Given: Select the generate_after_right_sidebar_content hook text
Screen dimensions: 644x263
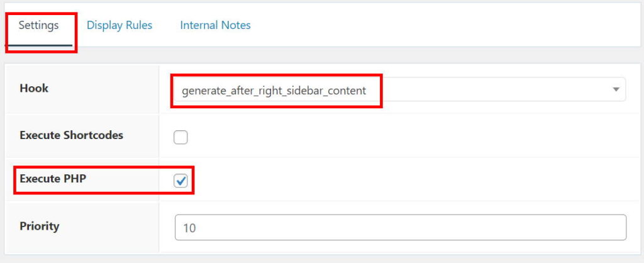Looking at the screenshot, I should [x=274, y=91].
